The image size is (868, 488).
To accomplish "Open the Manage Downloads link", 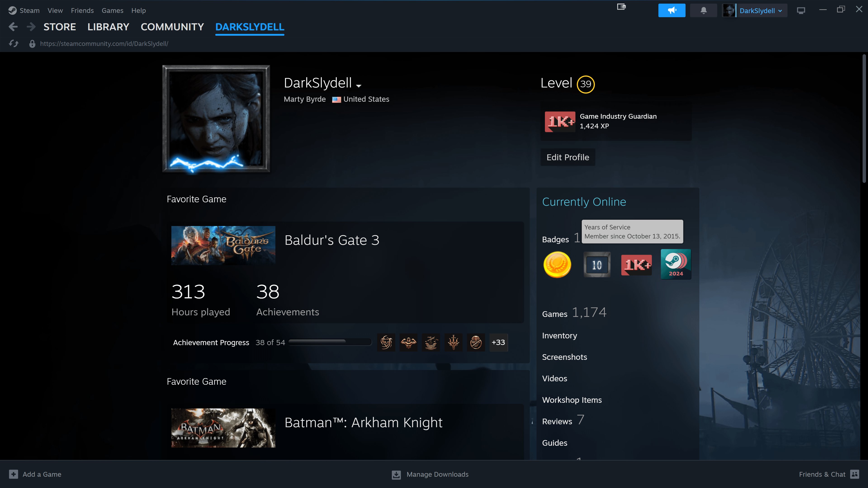I will click(437, 474).
